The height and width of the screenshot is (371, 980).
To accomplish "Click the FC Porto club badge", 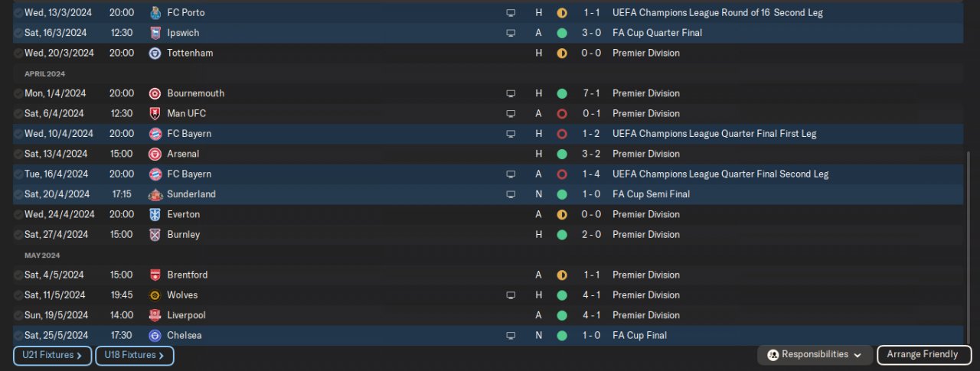I will click(x=155, y=13).
